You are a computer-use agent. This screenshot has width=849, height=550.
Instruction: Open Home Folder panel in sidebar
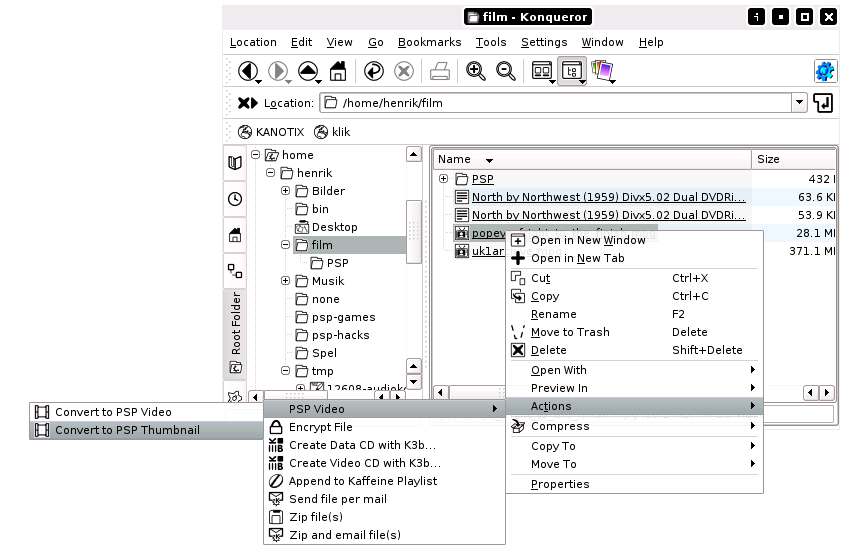click(234, 235)
